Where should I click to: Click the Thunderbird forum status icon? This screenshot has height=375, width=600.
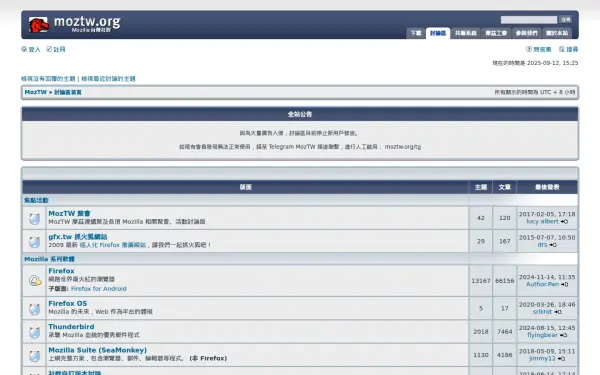pyautogui.click(x=34, y=332)
